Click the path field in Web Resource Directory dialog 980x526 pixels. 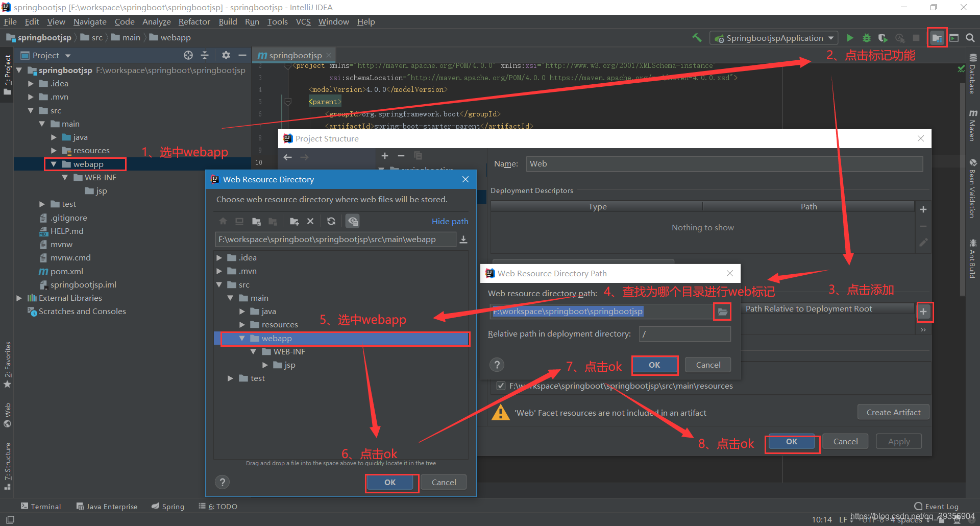(335, 240)
